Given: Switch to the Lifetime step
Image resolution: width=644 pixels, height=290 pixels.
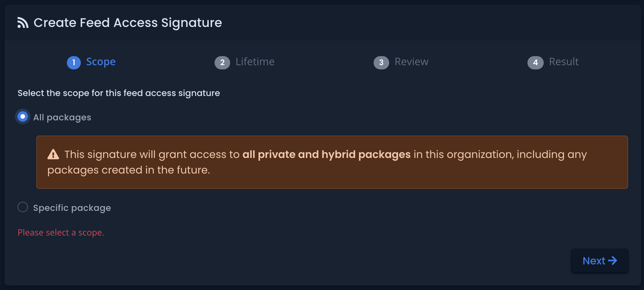Looking at the screenshot, I should pos(255,62).
